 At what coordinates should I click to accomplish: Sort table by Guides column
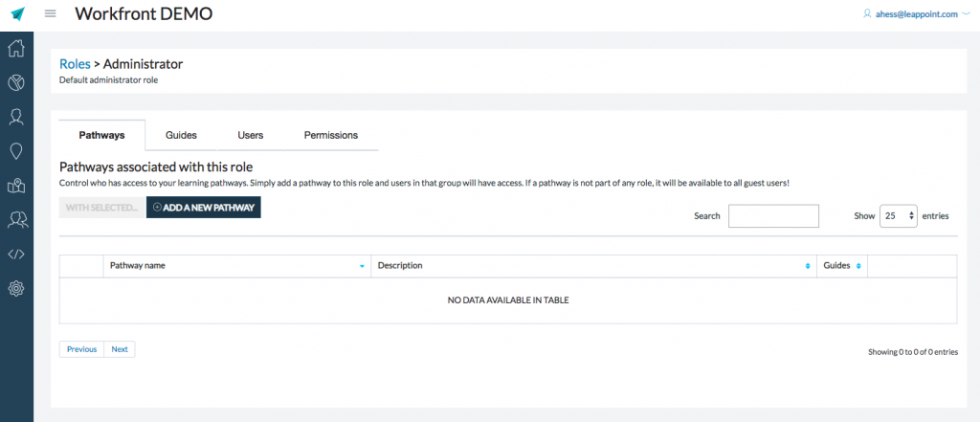click(841, 266)
